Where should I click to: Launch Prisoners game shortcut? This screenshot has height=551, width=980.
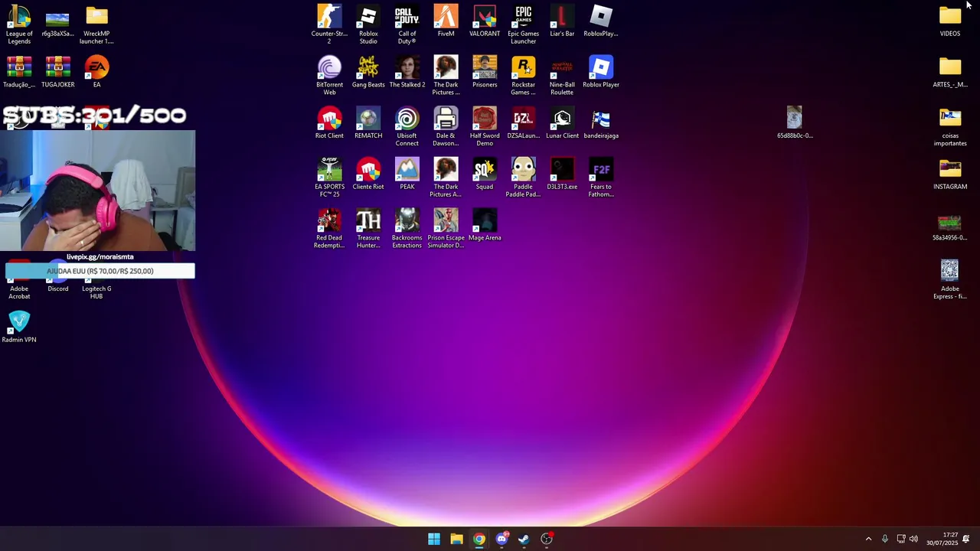click(485, 72)
